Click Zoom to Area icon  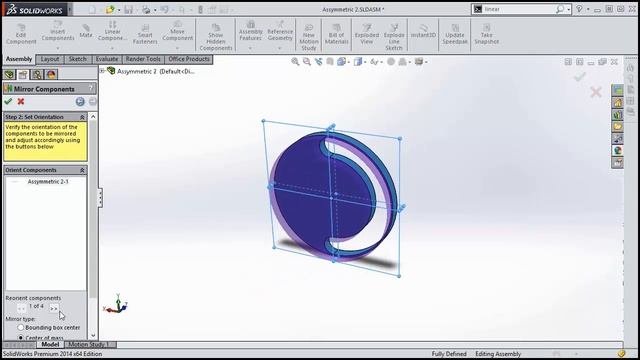tap(307, 62)
